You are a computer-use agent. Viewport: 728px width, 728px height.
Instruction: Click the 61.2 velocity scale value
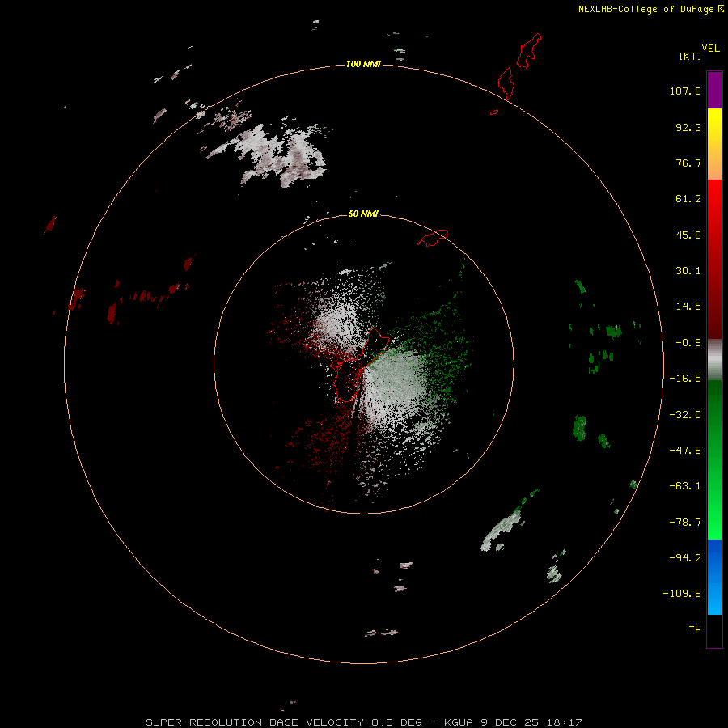pos(688,199)
